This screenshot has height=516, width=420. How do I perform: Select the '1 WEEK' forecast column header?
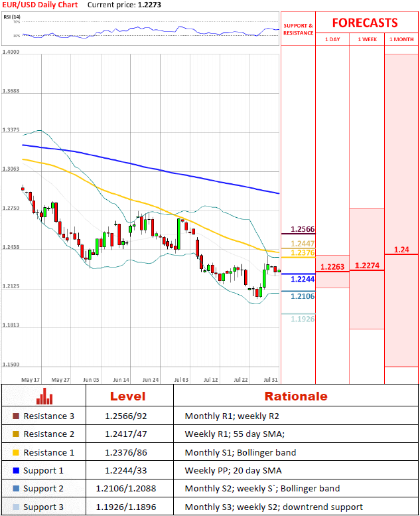tap(367, 39)
